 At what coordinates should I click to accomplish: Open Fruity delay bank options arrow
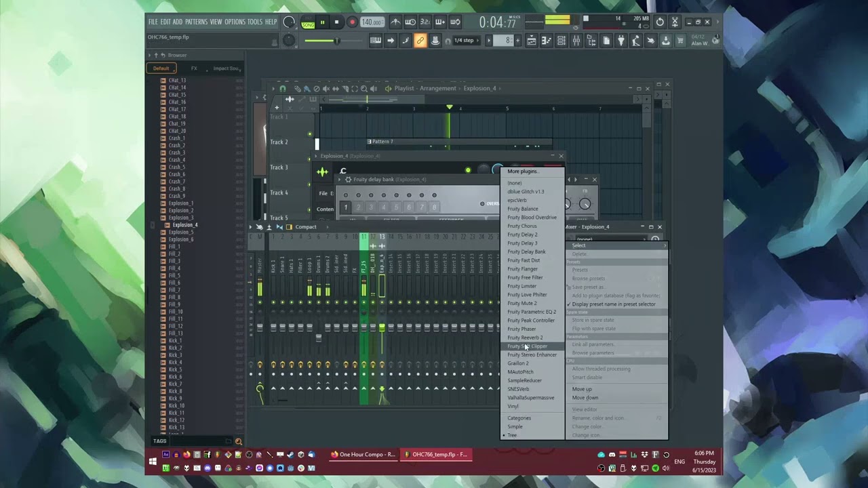(x=340, y=180)
